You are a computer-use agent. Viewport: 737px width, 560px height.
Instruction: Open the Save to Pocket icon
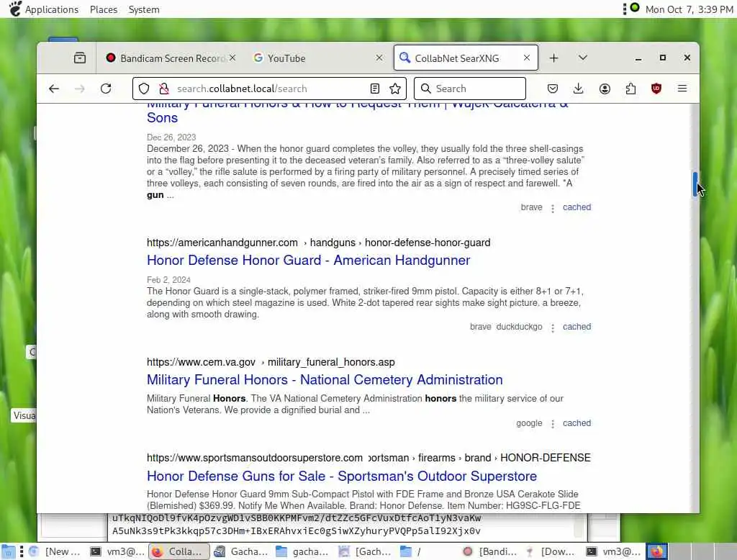point(553,89)
